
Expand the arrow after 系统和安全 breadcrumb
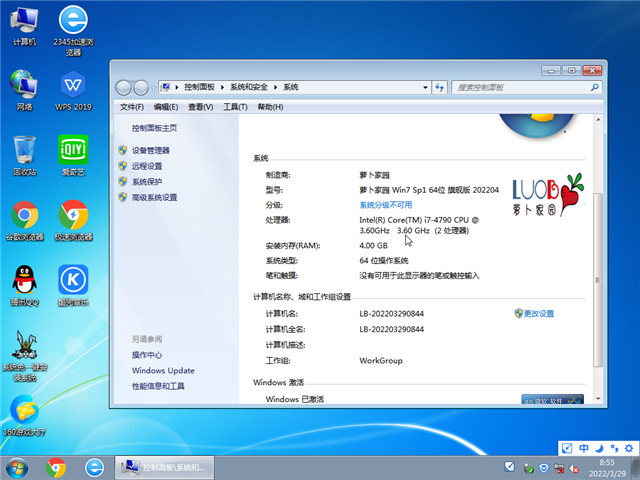276,87
